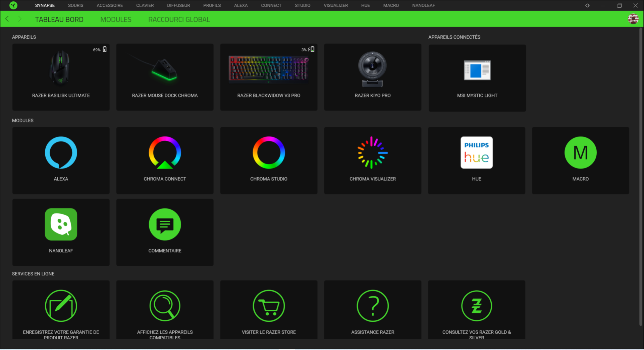Select the Studio top menu item

click(303, 5)
